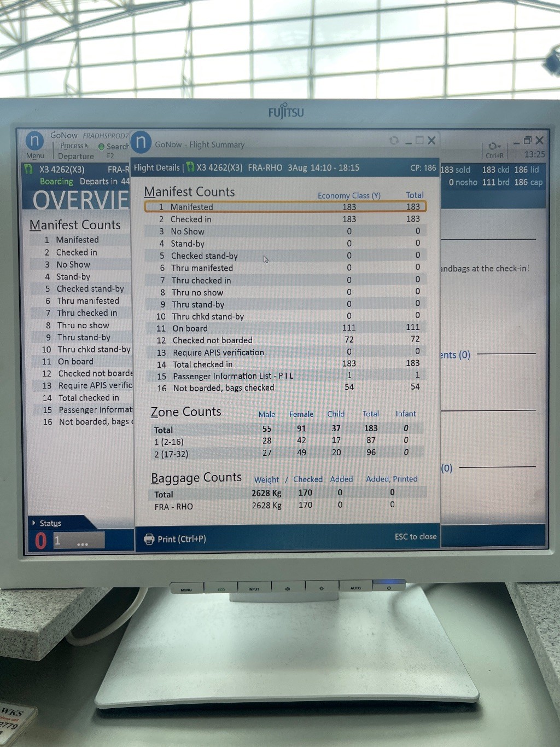Click the Economy Class (Y) column header
Screen dimensions: 560x747
[x=349, y=195]
